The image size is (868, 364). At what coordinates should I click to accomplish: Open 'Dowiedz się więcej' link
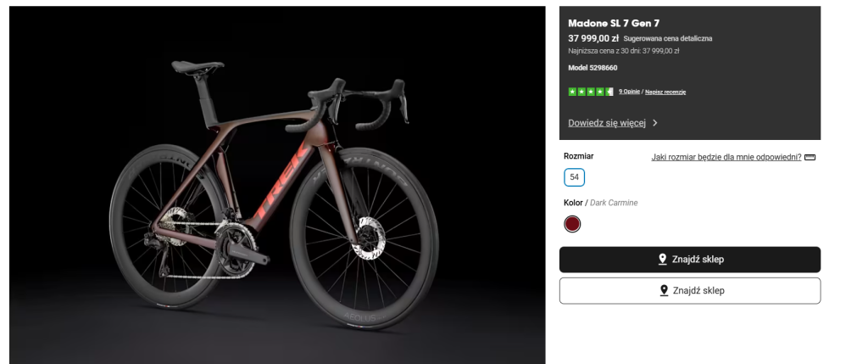tap(607, 123)
